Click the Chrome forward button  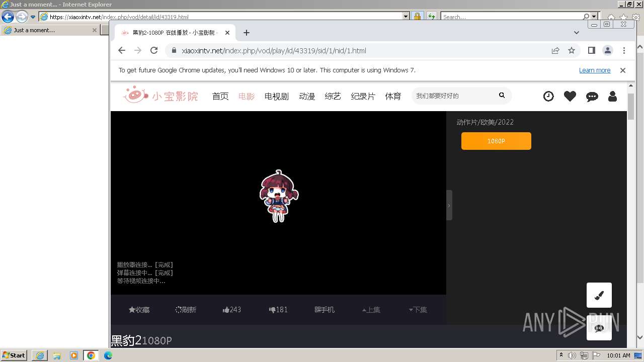click(x=138, y=50)
